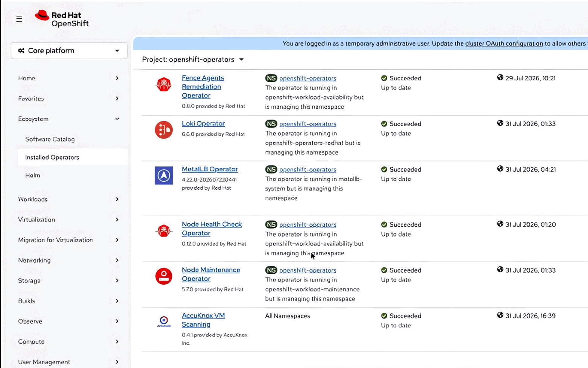588x368 pixels.
Task: Open the MetalLB Operator details link
Action: point(210,169)
